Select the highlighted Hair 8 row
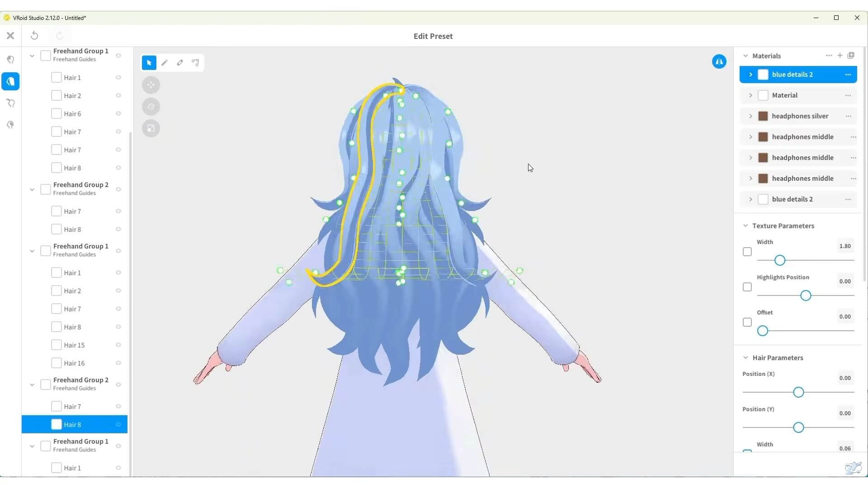The width and height of the screenshot is (868, 488). [x=75, y=425]
